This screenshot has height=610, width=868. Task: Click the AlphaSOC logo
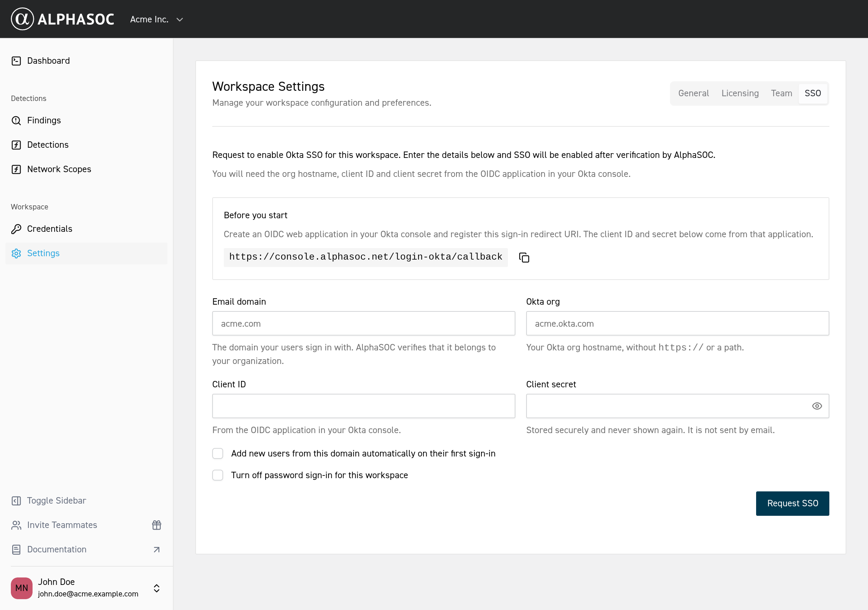coord(62,19)
